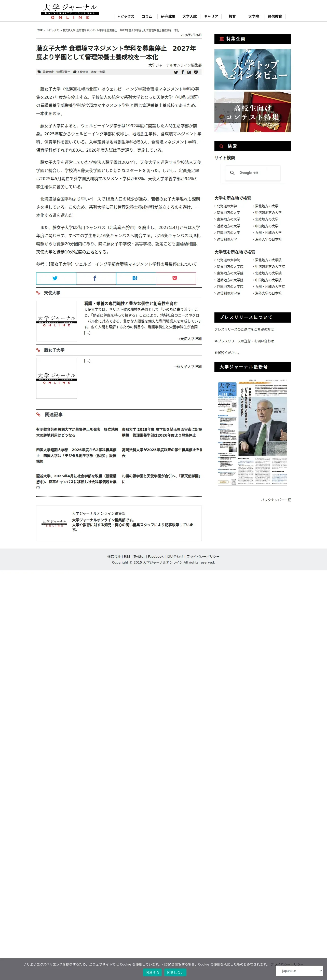Open the latest issue cover image

[x=252, y=433]
